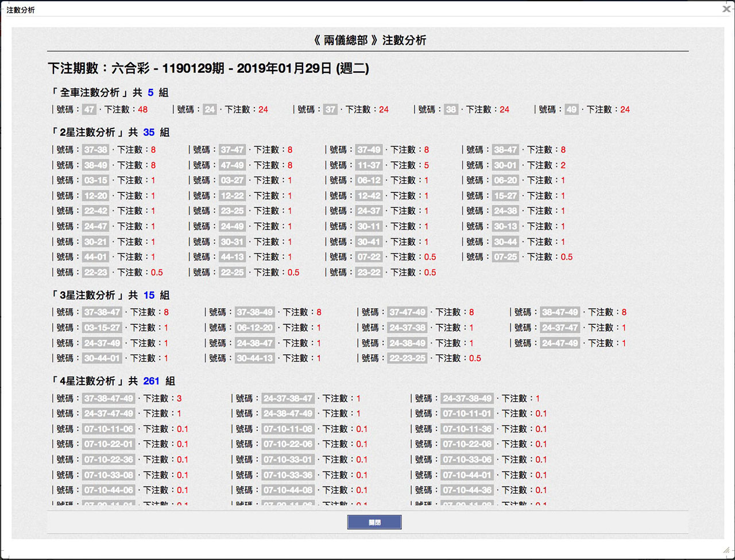Viewport: 735px width, 560px height.
Task: Select the 07-10-11-01 combination badge
Action: [x=467, y=413]
